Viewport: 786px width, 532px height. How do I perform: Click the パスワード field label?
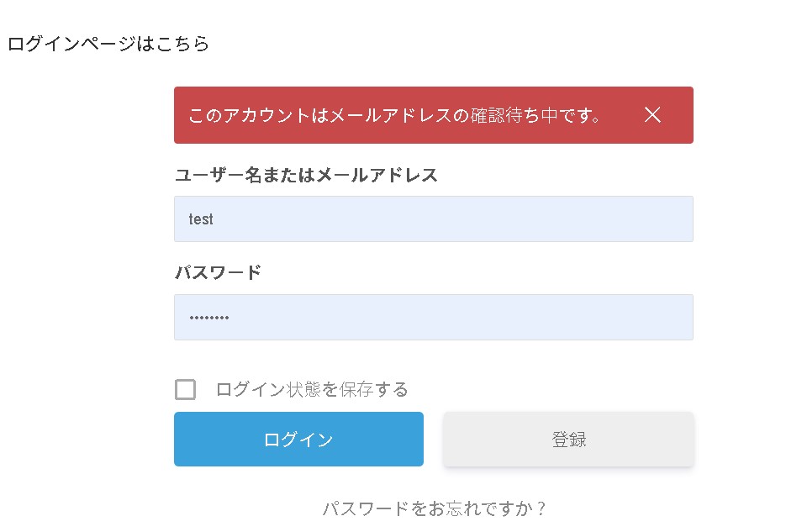point(218,273)
